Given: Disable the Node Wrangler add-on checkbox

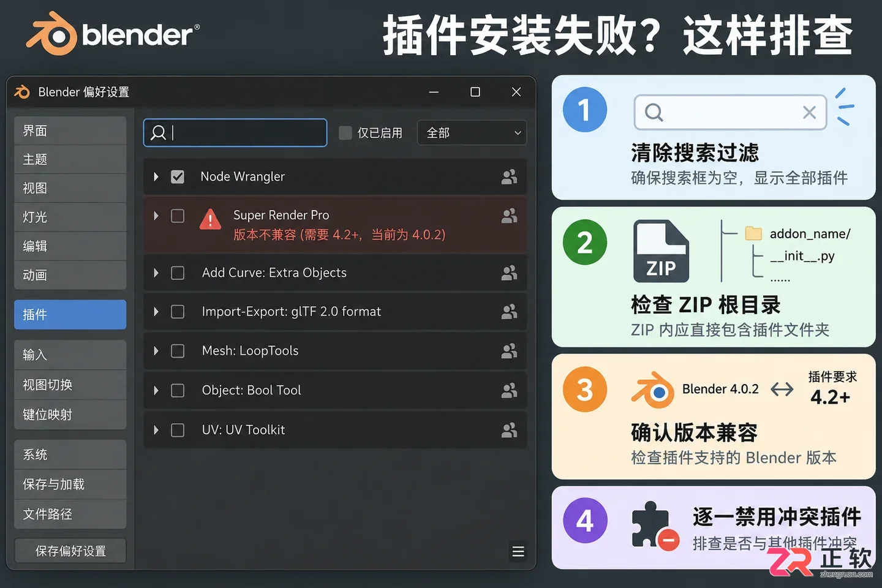Looking at the screenshot, I should 178,177.
